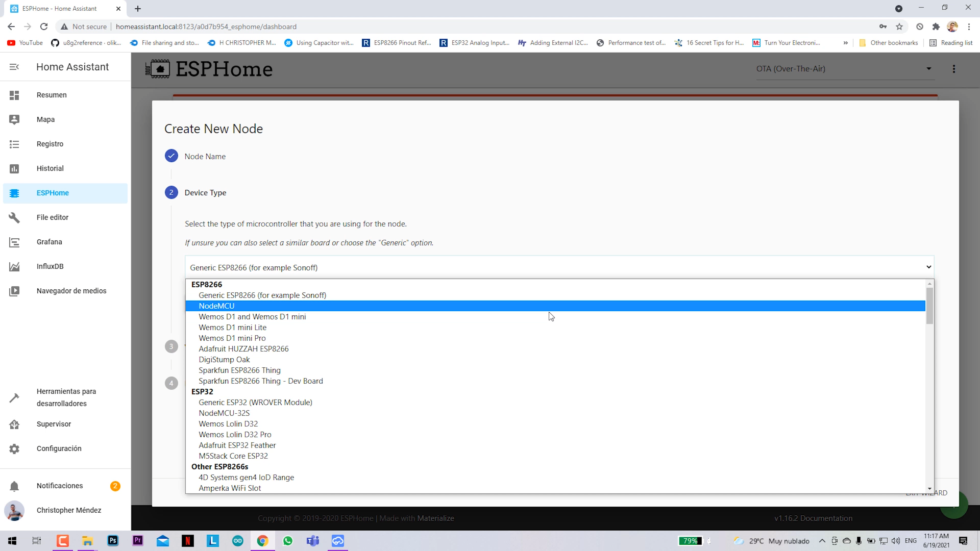Screen dimensions: 980x551
Task: Open WhatsApp from the Windows taskbar
Action: [x=288, y=541]
